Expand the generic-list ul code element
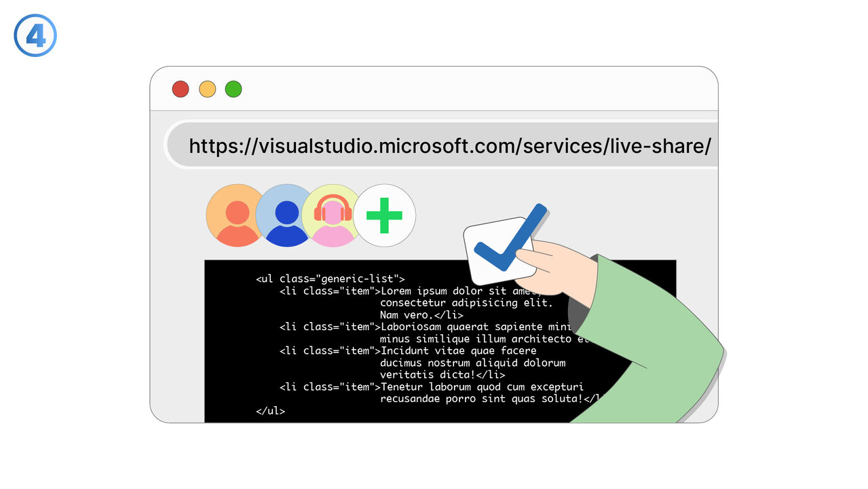 (x=331, y=278)
